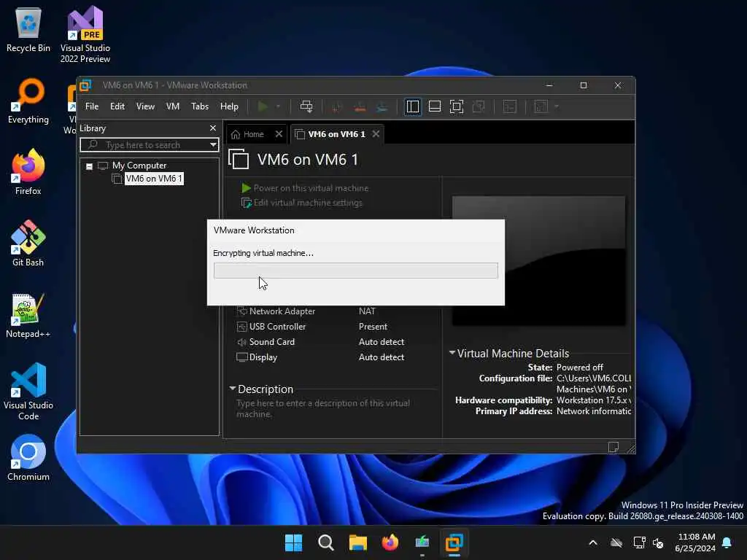
Task: Click the green Power On toolbar button
Action: [263, 106]
